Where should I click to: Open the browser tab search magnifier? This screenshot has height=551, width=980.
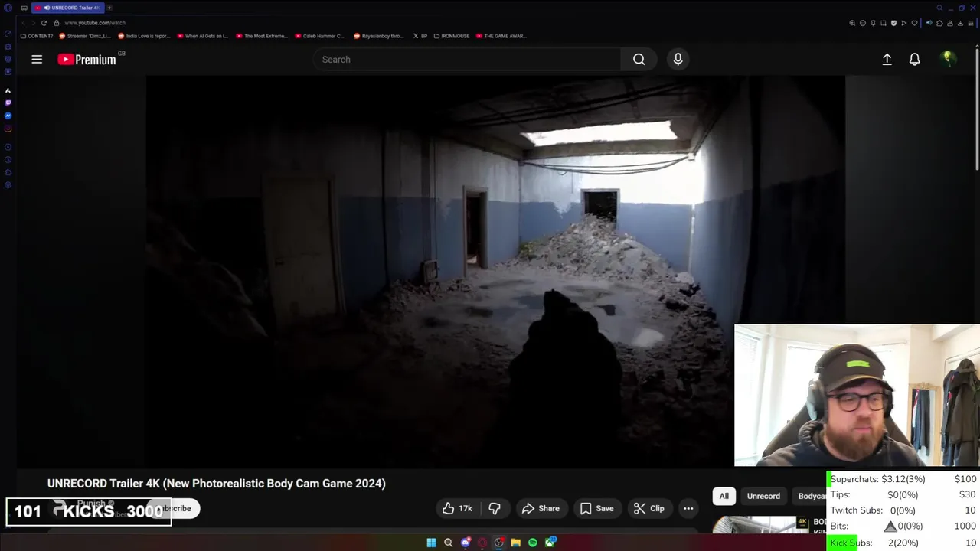[x=939, y=8]
